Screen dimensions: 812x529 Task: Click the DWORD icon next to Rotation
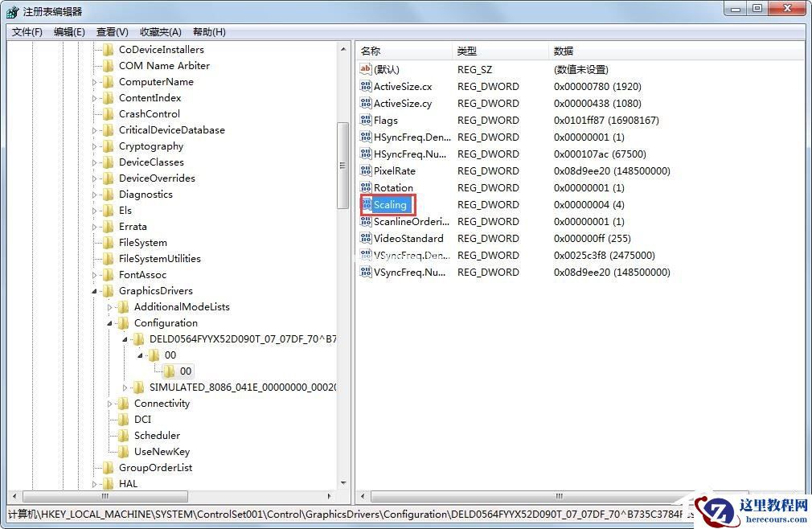[x=366, y=187]
